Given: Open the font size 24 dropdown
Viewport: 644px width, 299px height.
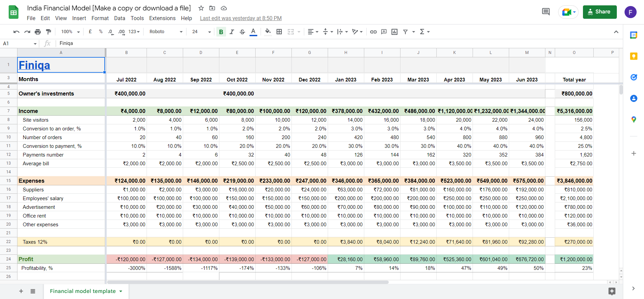Looking at the screenshot, I should click(201, 32).
